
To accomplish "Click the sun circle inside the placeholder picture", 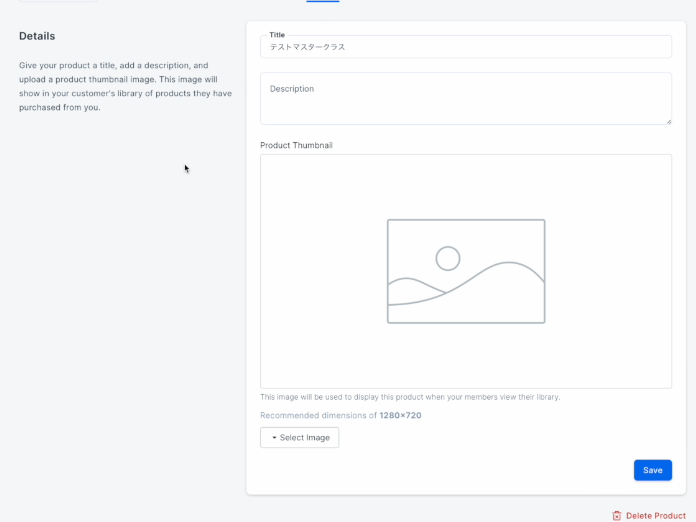I will (447, 258).
